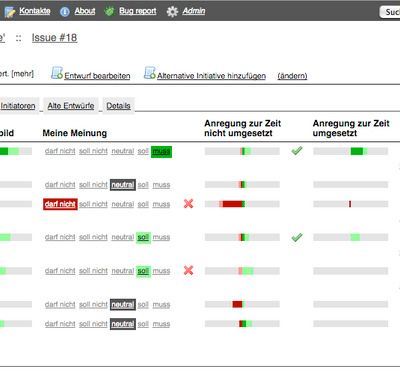Viewport: 400px width, 375px height.
Task: Click long red 'nicht umgesetzt' bar in 'darf nicht' row
Action: (242, 204)
